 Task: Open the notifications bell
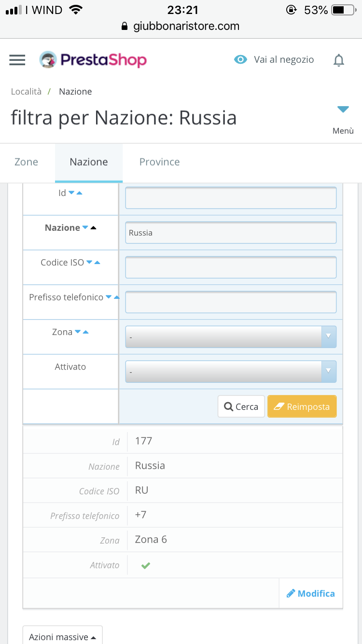click(339, 60)
